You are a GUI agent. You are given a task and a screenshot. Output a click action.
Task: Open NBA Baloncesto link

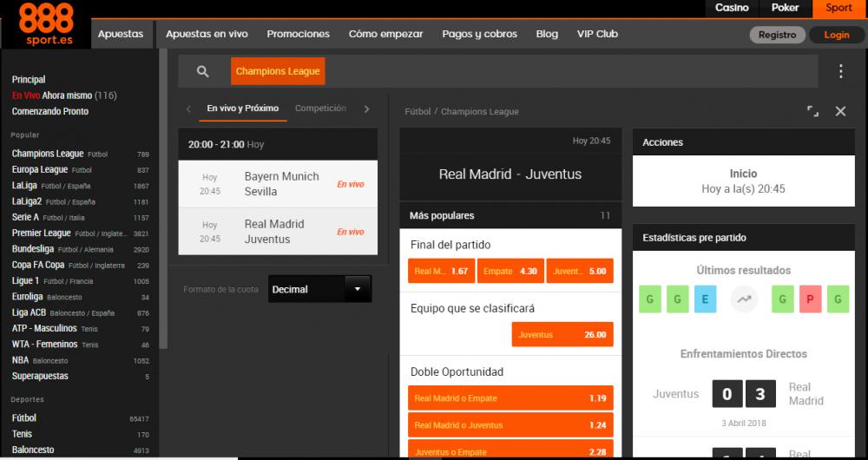[80, 360]
